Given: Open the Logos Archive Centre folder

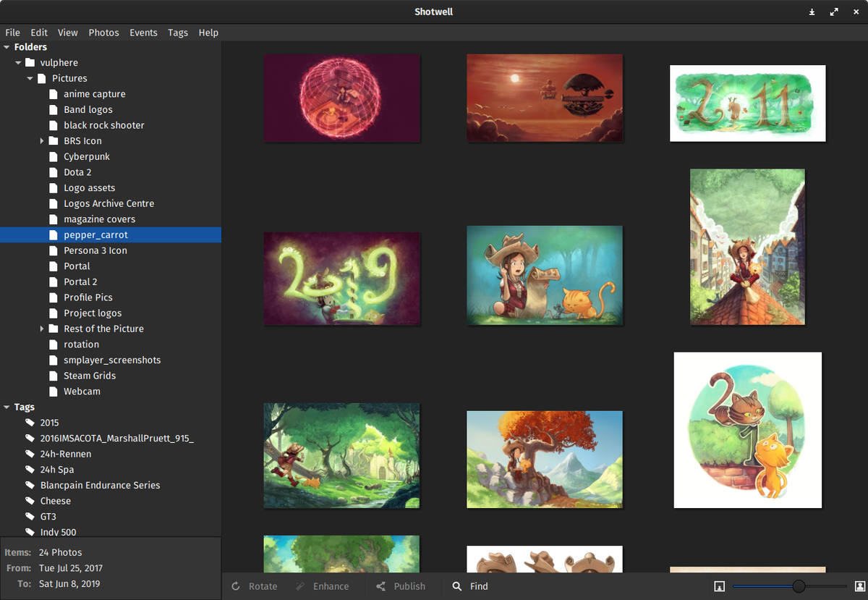Looking at the screenshot, I should (x=111, y=203).
